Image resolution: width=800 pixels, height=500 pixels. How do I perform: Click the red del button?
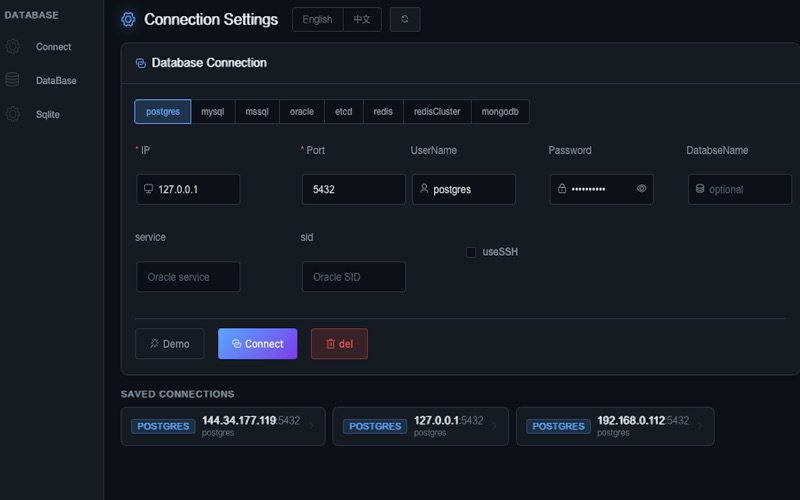click(x=339, y=343)
